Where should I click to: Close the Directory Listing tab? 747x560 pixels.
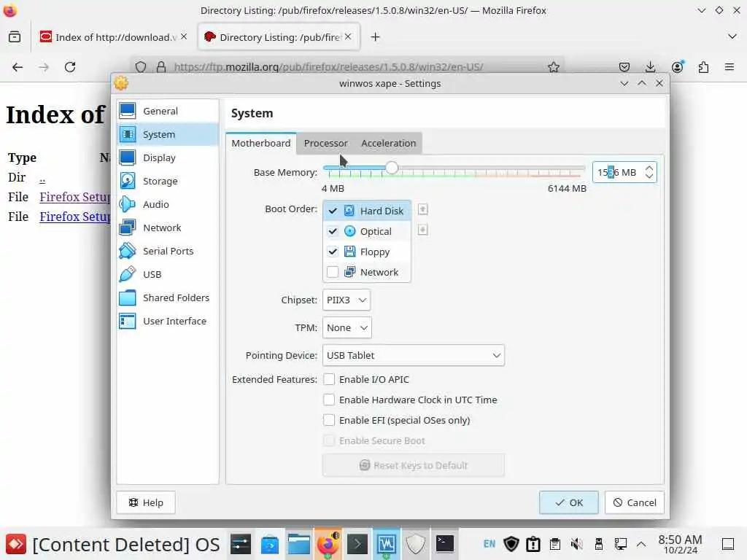coord(348,36)
